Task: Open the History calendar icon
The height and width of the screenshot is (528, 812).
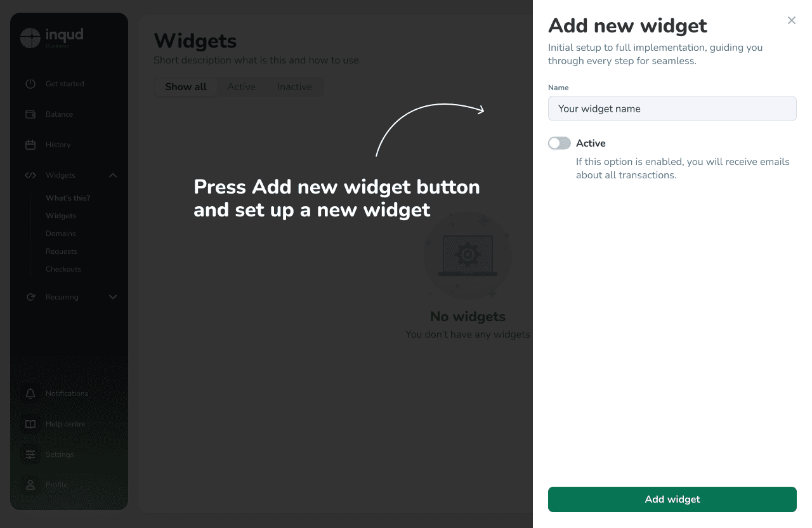Action: (30, 145)
